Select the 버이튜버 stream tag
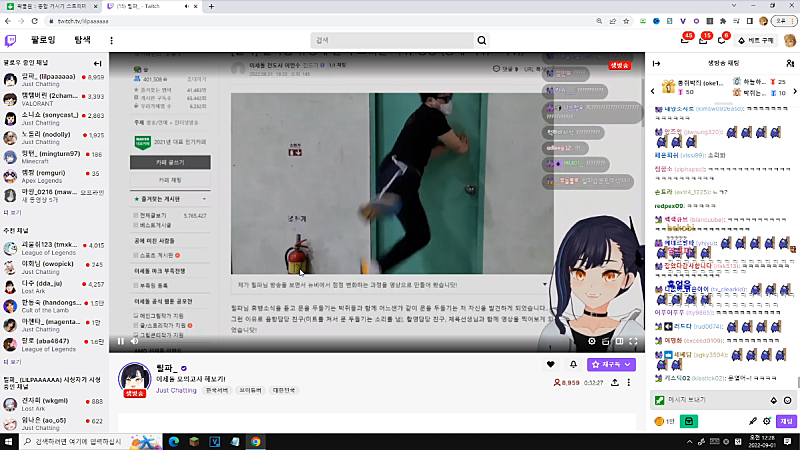Screen dimensions: 800x450 (251, 390)
